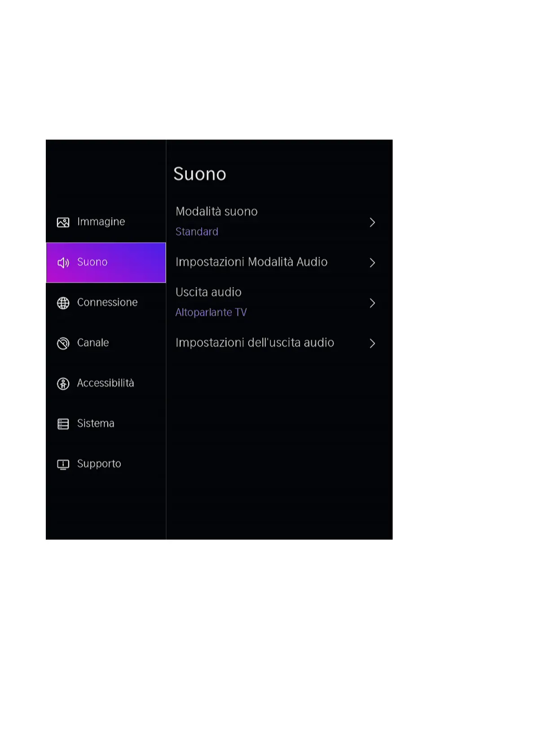The width and height of the screenshot is (535, 756).
Task: Click the Supporto info monitor icon
Action: coord(63,464)
